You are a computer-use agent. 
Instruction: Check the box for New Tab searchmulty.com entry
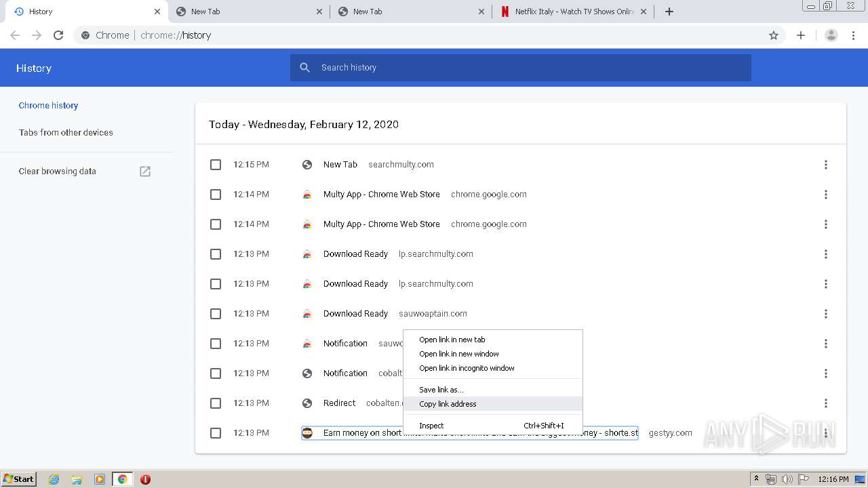(x=216, y=165)
